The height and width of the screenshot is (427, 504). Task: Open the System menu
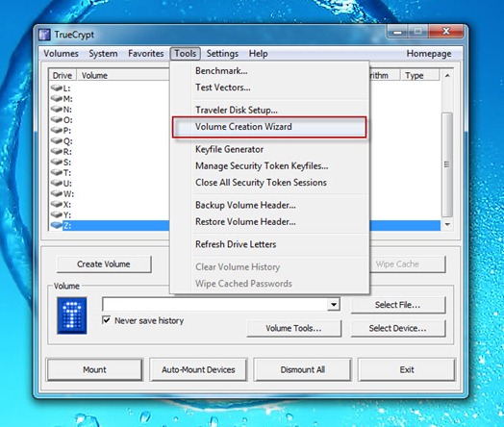[103, 53]
